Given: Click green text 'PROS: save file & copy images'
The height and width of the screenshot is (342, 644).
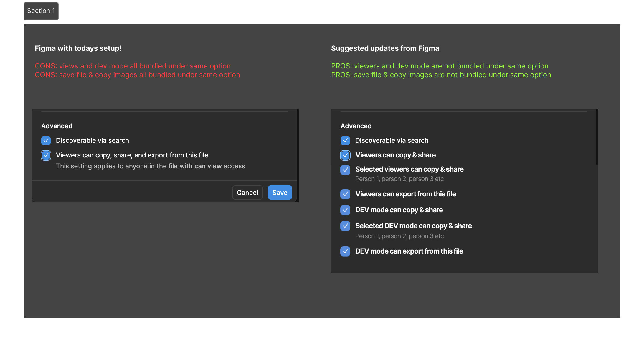Looking at the screenshot, I should pyautogui.click(x=441, y=75).
